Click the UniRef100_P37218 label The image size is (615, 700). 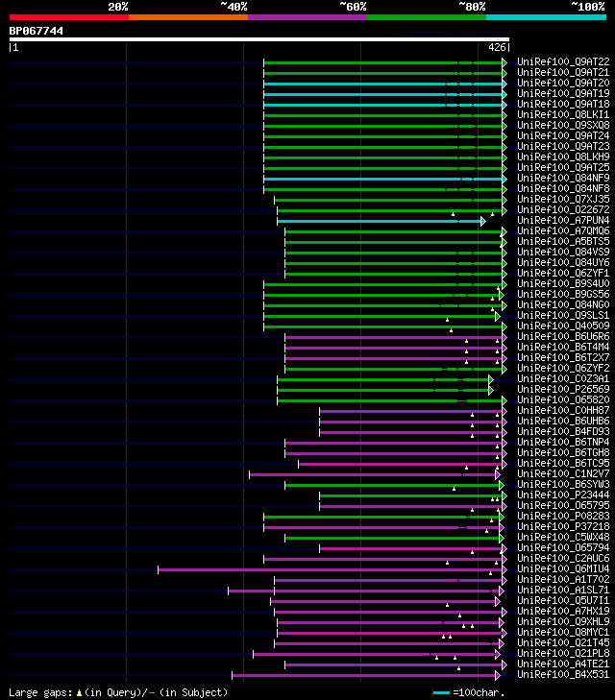point(563,527)
